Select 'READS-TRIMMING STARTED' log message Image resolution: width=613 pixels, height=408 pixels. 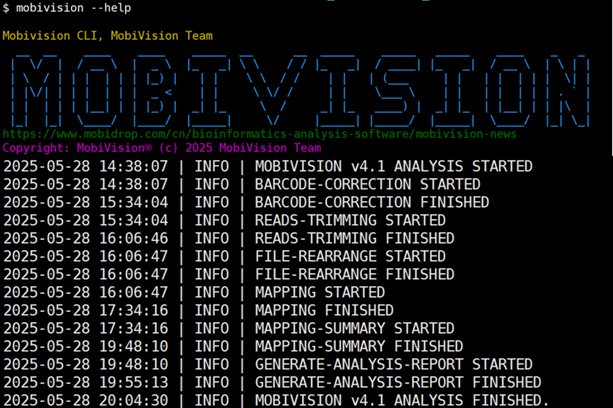pos(350,220)
